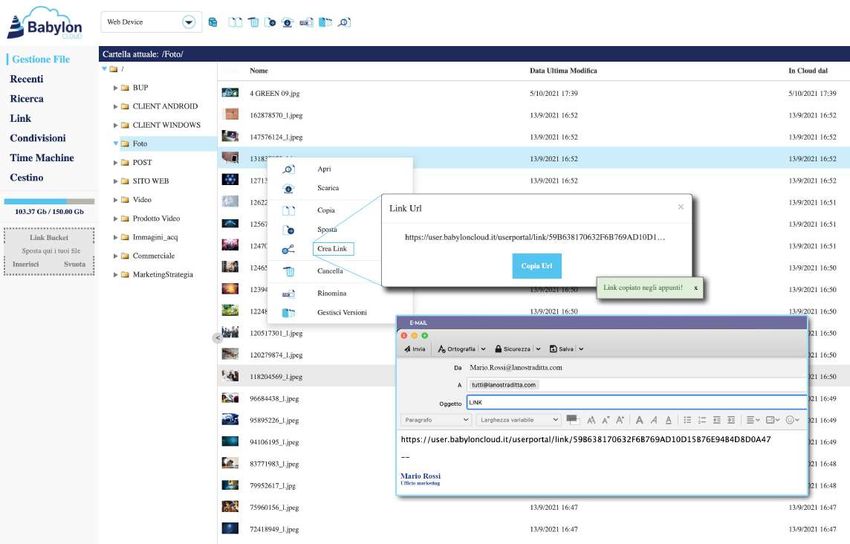Click into the Oggetto subject field
Screen dimensions: 850x544
[636, 402]
